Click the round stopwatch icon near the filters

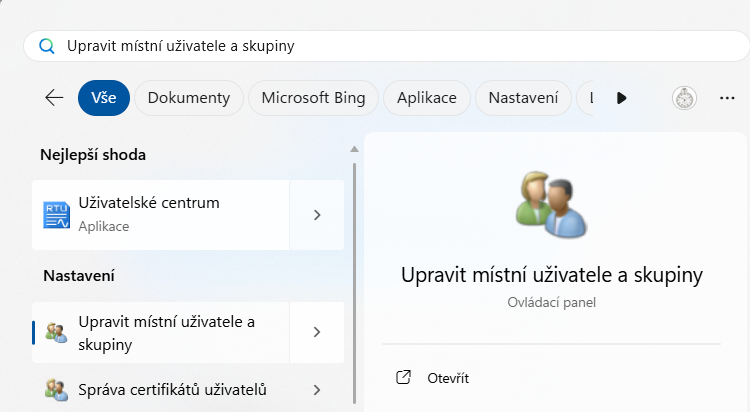pos(685,98)
